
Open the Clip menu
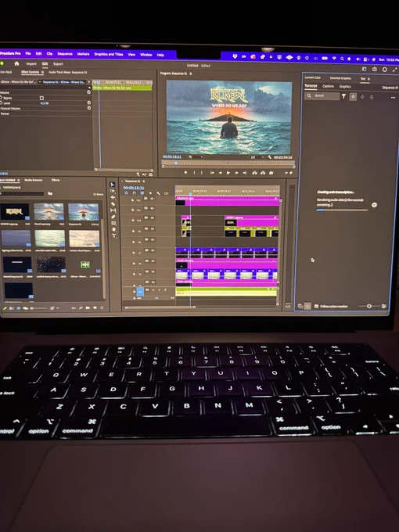click(x=49, y=54)
